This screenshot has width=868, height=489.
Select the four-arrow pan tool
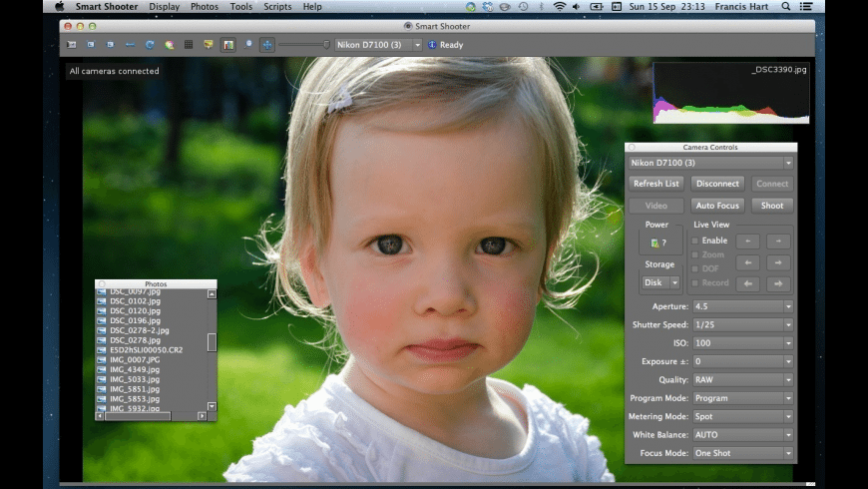click(267, 45)
